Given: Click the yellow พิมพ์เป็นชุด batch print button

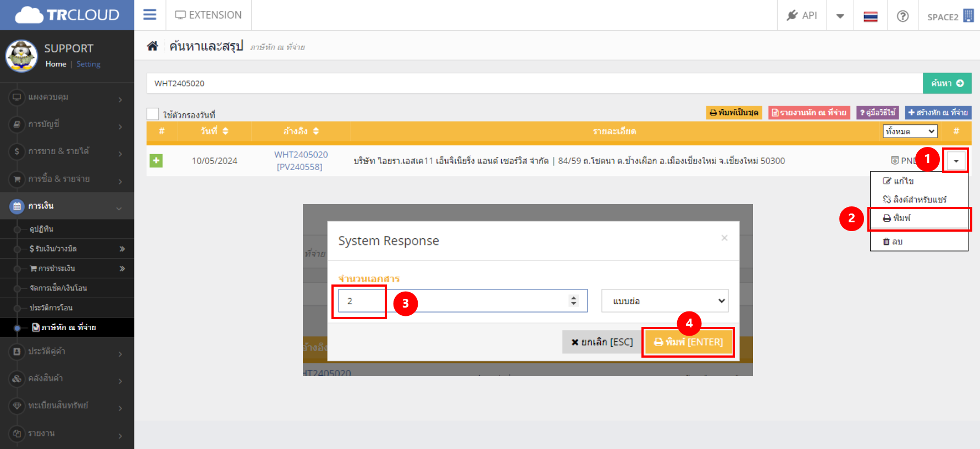Looking at the screenshot, I should tap(734, 112).
